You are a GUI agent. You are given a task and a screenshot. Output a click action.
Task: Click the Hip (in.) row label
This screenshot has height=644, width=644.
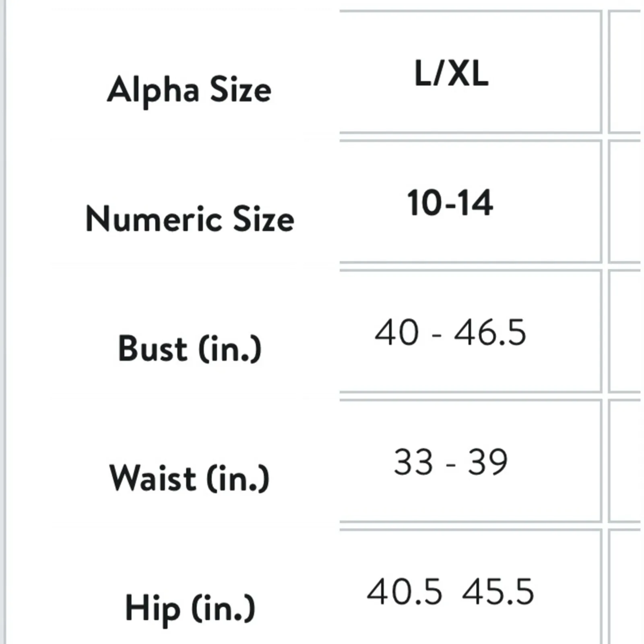(x=190, y=608)
